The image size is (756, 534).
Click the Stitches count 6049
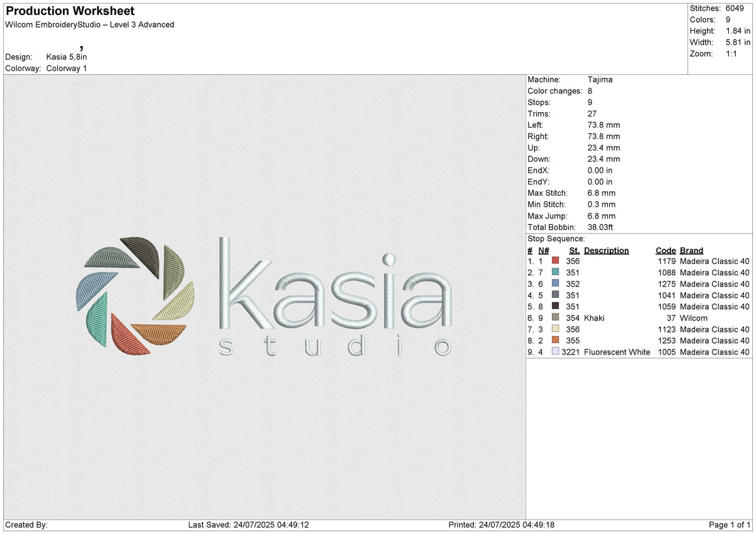click(x=735, y=8)
